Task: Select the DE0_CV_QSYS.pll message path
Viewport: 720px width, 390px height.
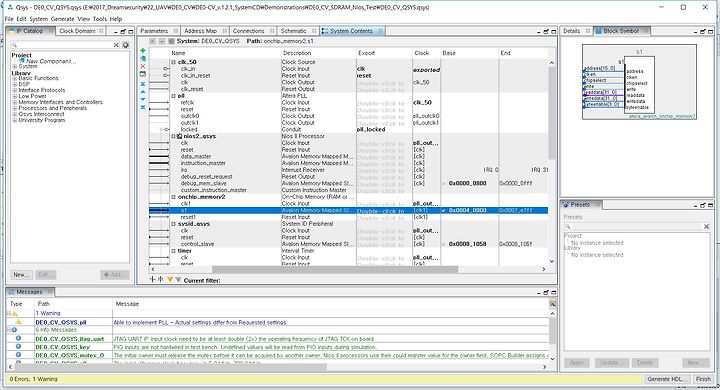Action: click(x=61, y=322)
